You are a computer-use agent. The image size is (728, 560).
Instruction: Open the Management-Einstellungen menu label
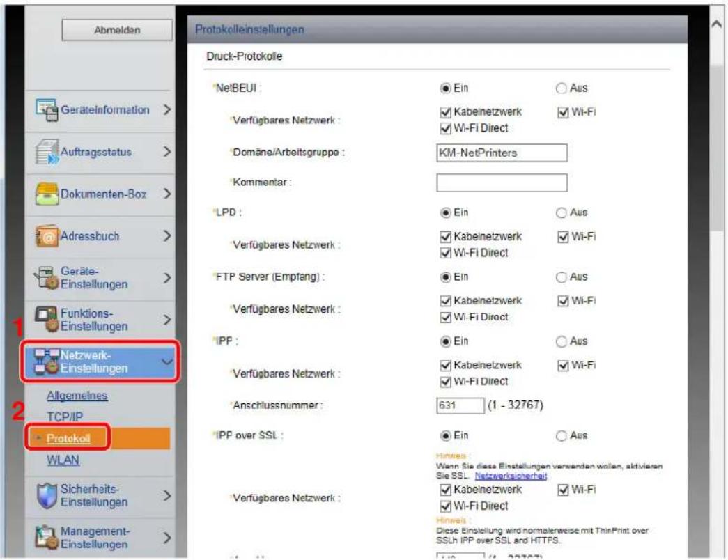[95, 537]
